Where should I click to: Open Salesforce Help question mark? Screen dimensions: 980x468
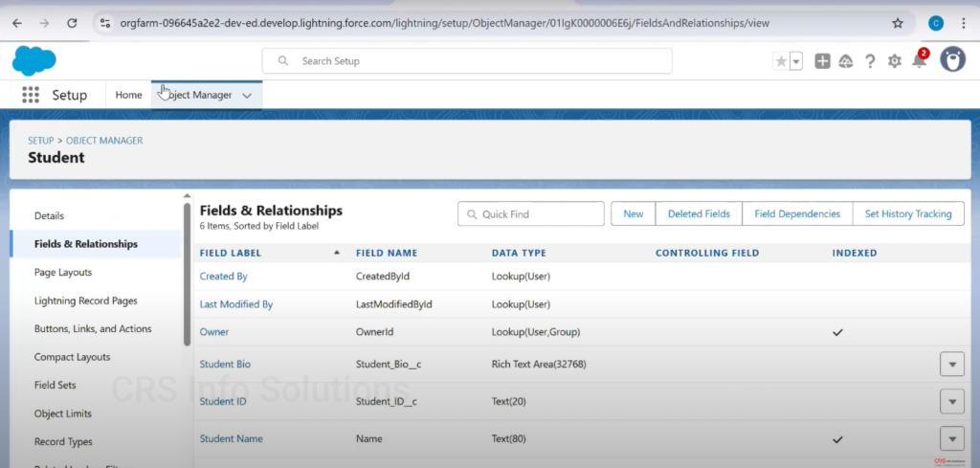(x=870, y=61)
